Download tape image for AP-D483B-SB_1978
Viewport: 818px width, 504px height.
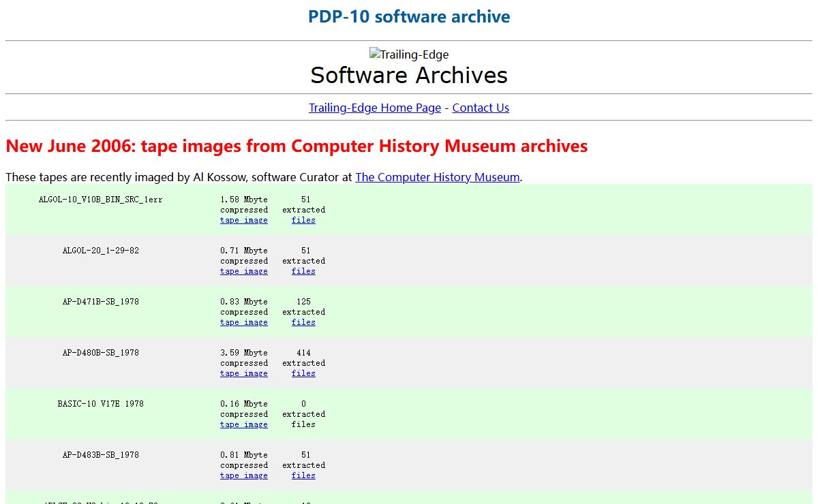(x=244, y=475)
